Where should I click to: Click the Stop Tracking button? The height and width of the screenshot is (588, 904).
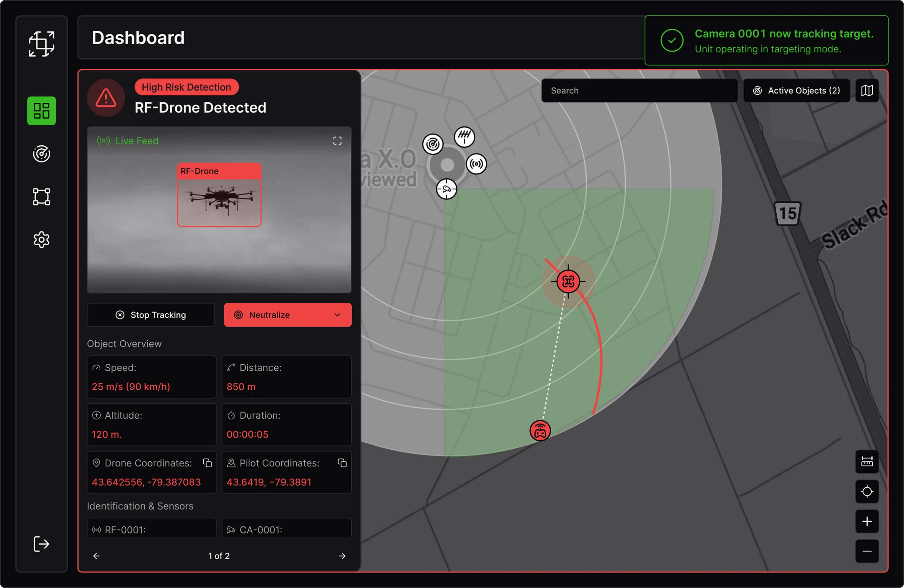(150, 315)
